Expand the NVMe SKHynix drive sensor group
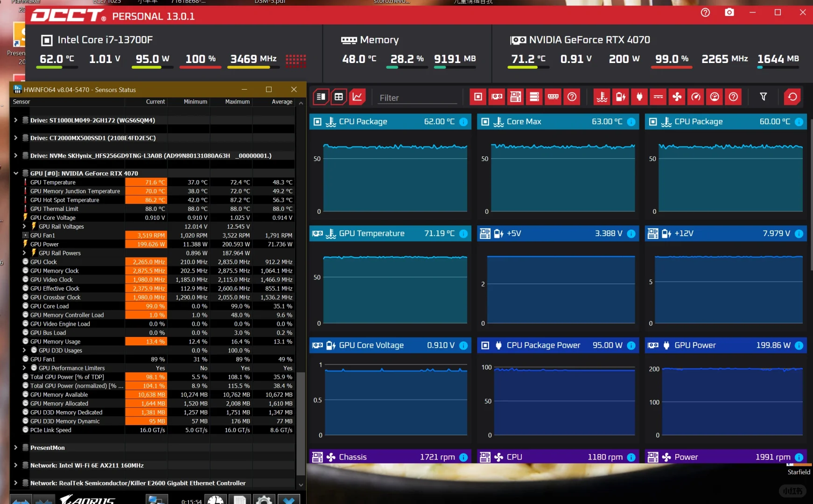Screen dimensions: 813x504 click(16, 155)
